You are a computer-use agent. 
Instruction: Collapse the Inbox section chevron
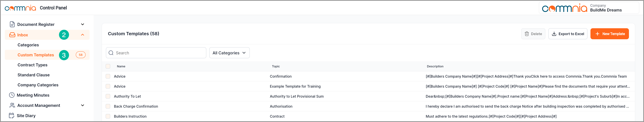point(82,35)
